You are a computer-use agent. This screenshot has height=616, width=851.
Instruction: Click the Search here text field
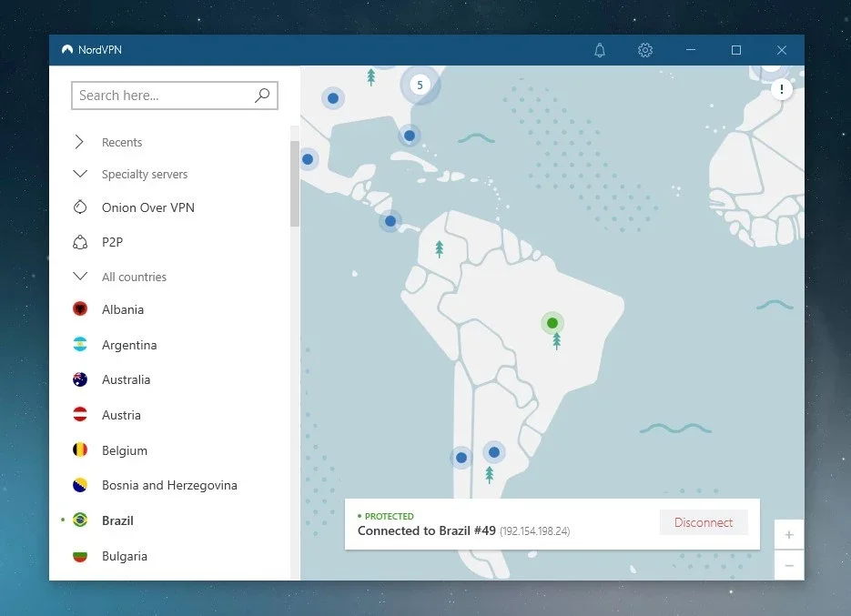175,96
